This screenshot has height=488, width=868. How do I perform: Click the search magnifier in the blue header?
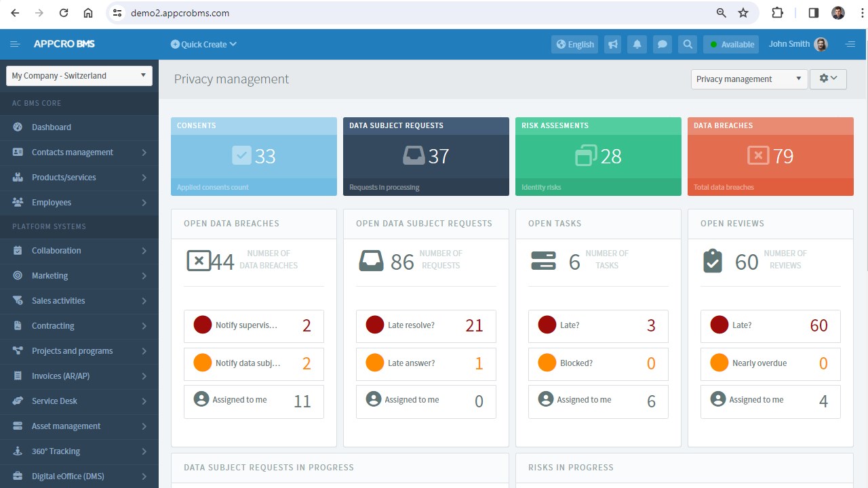[688, 44]
